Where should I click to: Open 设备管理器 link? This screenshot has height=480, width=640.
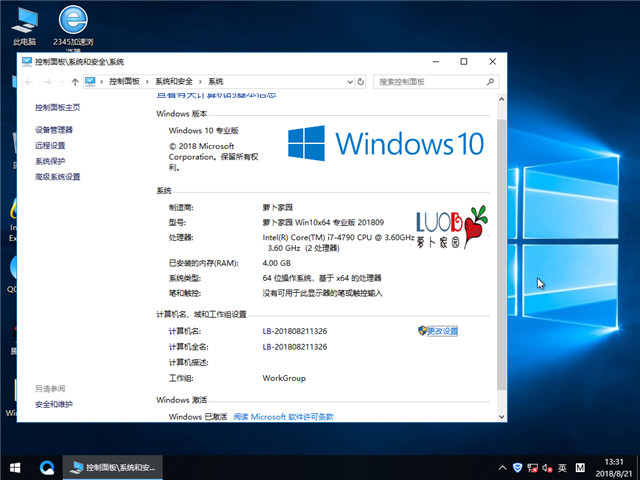pos(54,130)
